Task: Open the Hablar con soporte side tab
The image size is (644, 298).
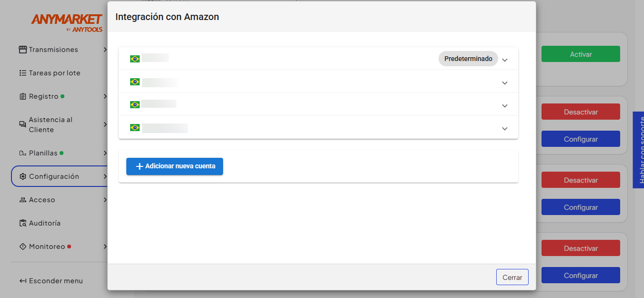Action: 638,150
